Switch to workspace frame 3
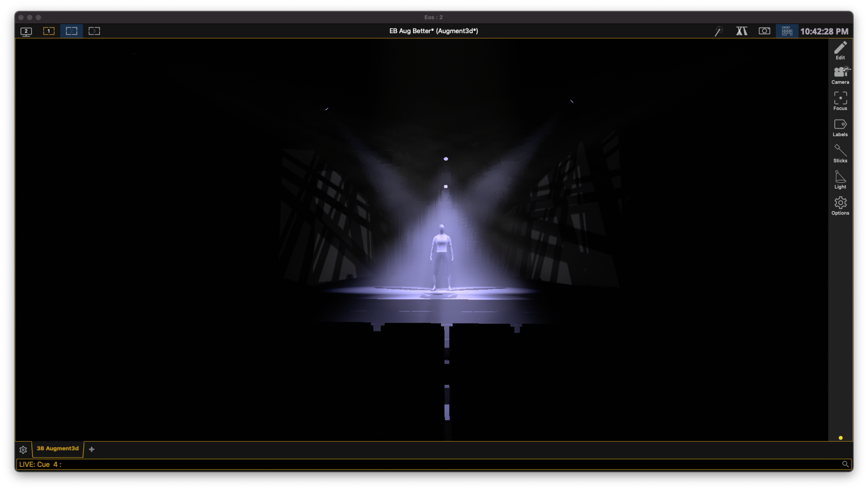868x490 pixels. coord(94,31)
